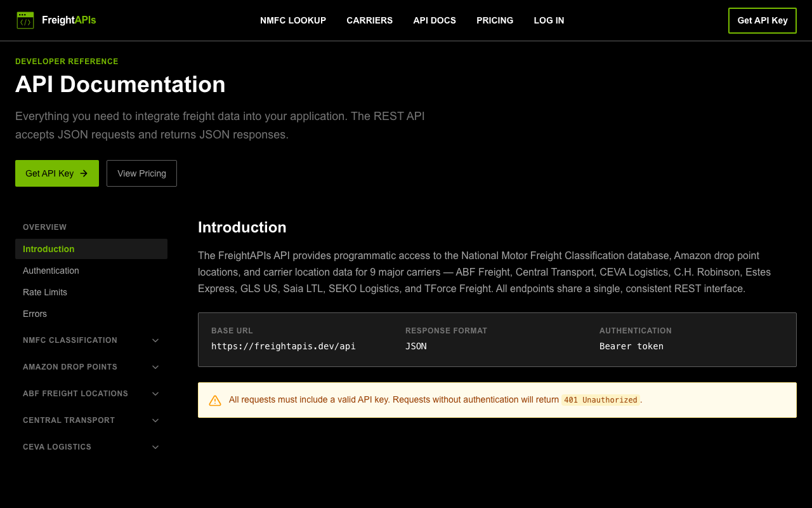
Task: Click the View Pricing button
Action: pyautogui.click(x=141, y=173)
